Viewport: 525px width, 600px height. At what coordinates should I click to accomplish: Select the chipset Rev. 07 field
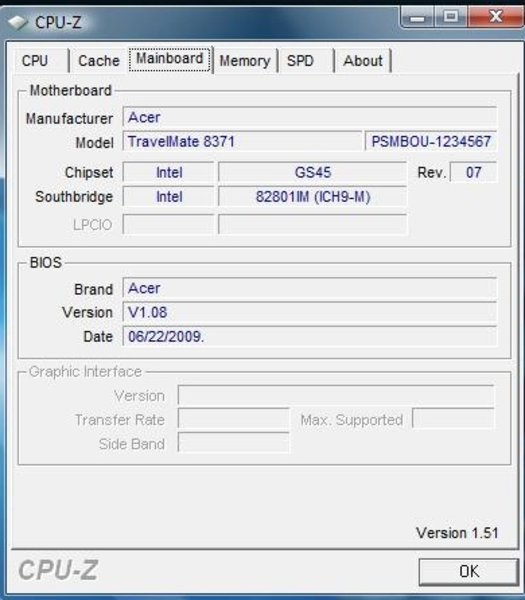click(x=473, y=172)
